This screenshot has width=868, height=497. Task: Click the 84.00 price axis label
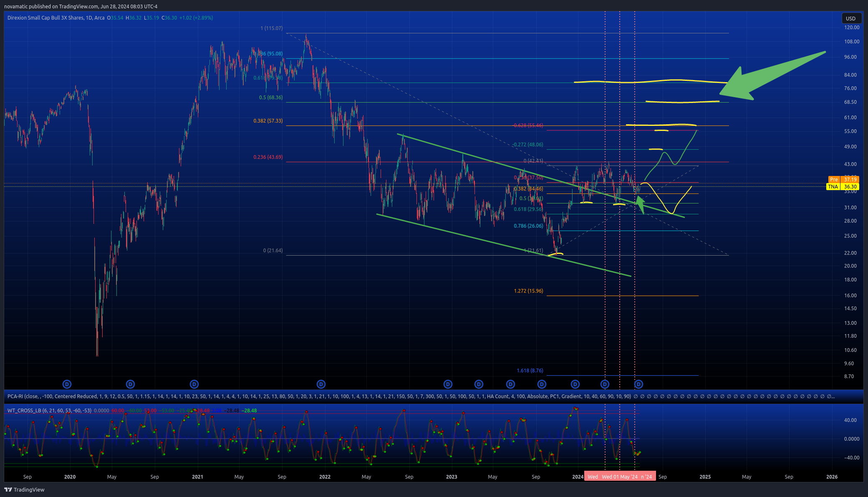(850, 75)
